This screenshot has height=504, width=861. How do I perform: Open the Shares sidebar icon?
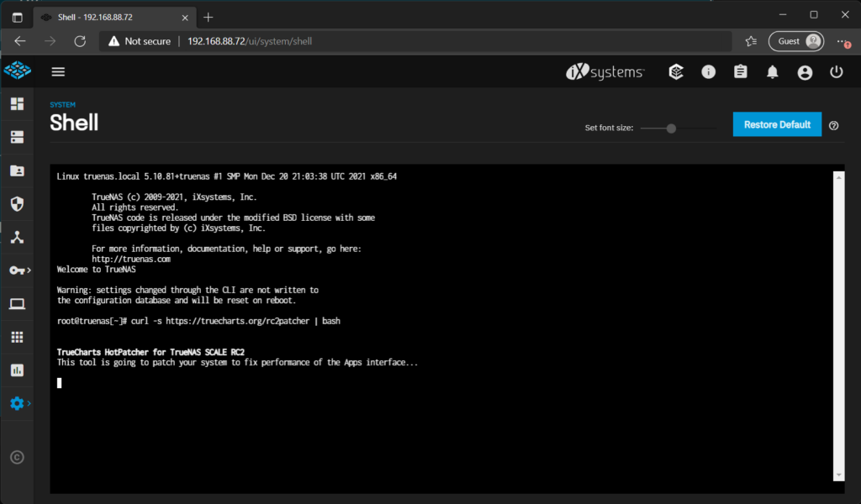click(x=17, y=171)
